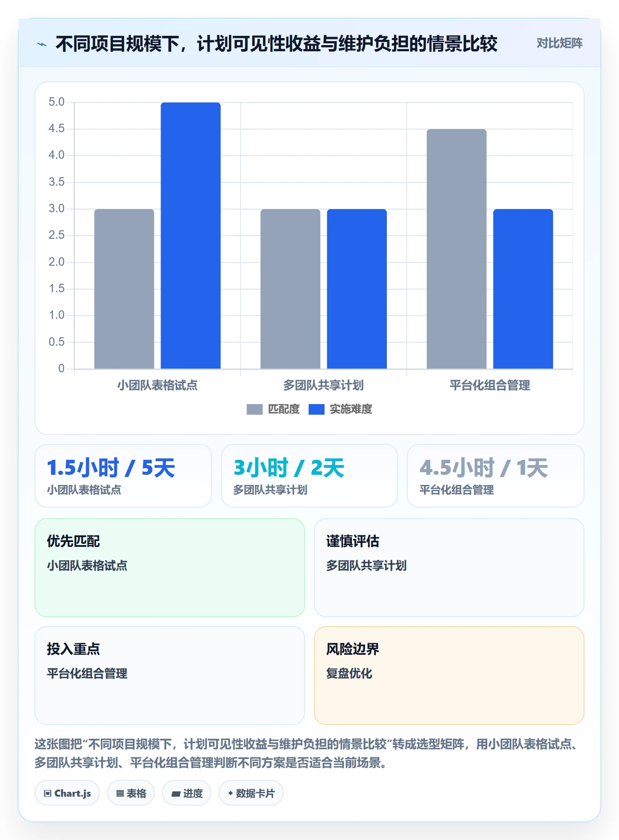Open the 谨慎评估 card
619x840 pixels.
point(449,568)
